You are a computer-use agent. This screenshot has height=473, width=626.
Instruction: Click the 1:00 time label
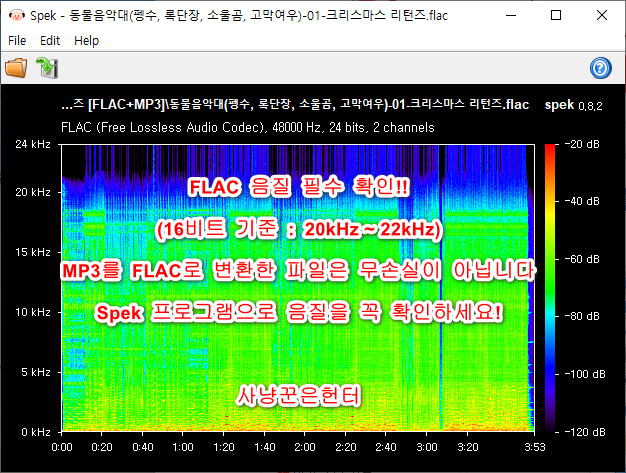tap(183, 447)
